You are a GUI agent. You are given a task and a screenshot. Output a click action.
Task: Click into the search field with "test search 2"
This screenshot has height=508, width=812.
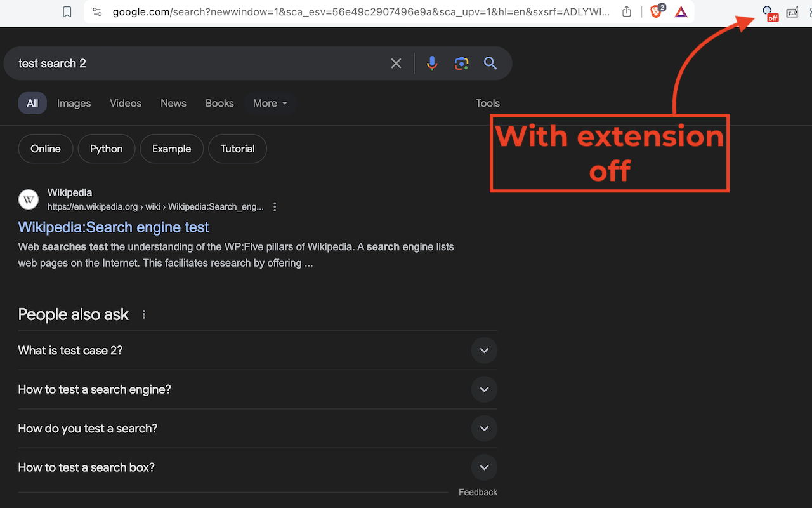(x=197, y=63)
